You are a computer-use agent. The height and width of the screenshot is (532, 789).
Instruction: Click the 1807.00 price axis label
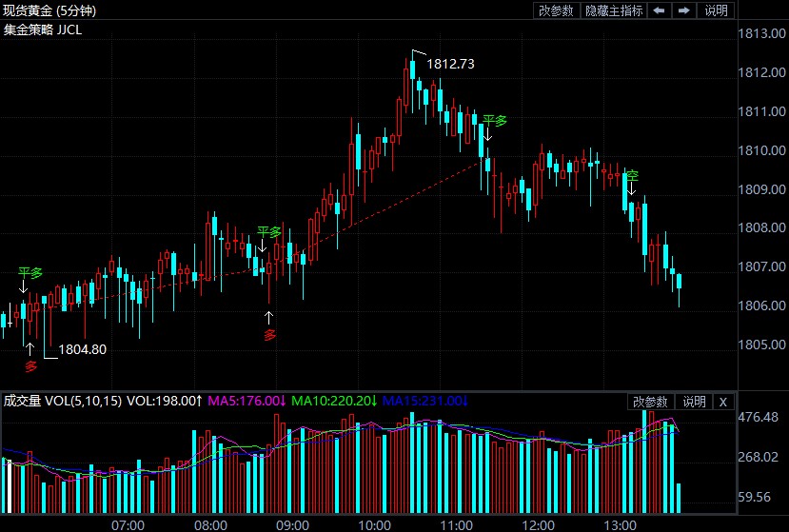click(x=761, y=266)
